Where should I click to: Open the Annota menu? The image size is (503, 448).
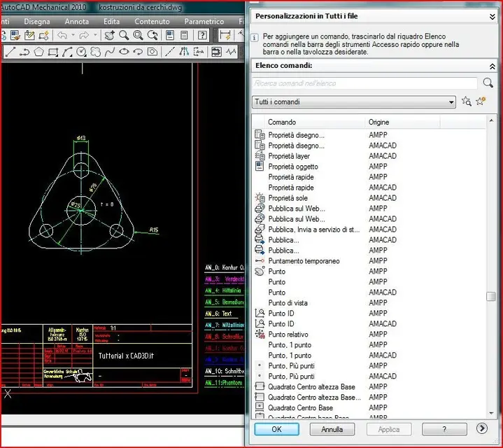tap(77, 22)
